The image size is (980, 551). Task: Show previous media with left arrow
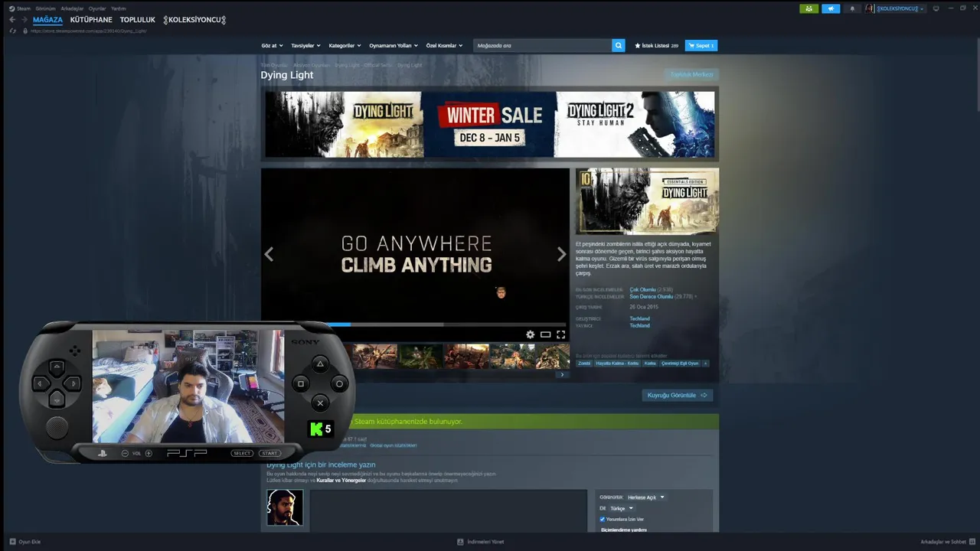pos(269,254)
